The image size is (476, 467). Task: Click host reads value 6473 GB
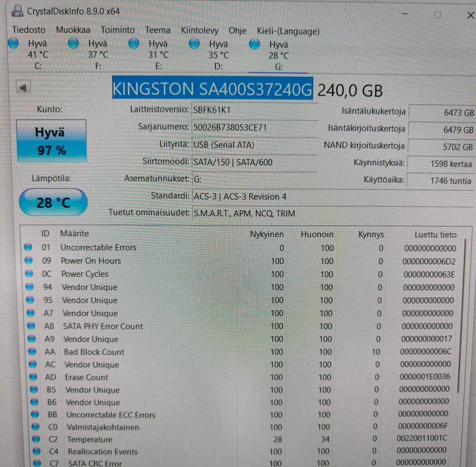tap(442, 113)
